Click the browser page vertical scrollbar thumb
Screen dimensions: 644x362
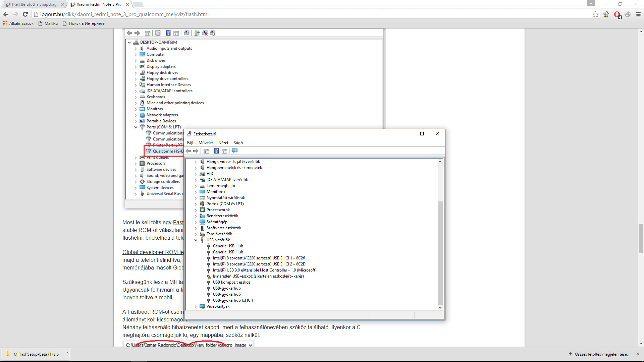point(641,238)
